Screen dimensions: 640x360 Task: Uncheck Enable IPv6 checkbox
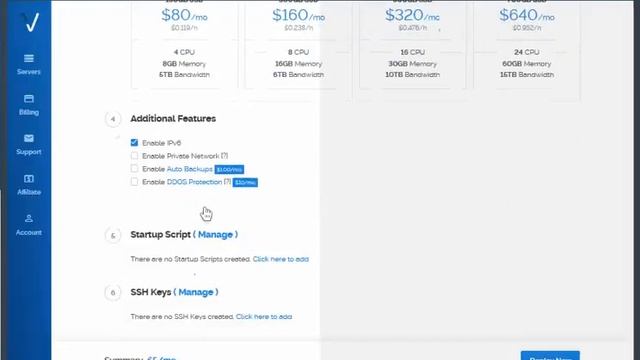(x=134, y=142)
